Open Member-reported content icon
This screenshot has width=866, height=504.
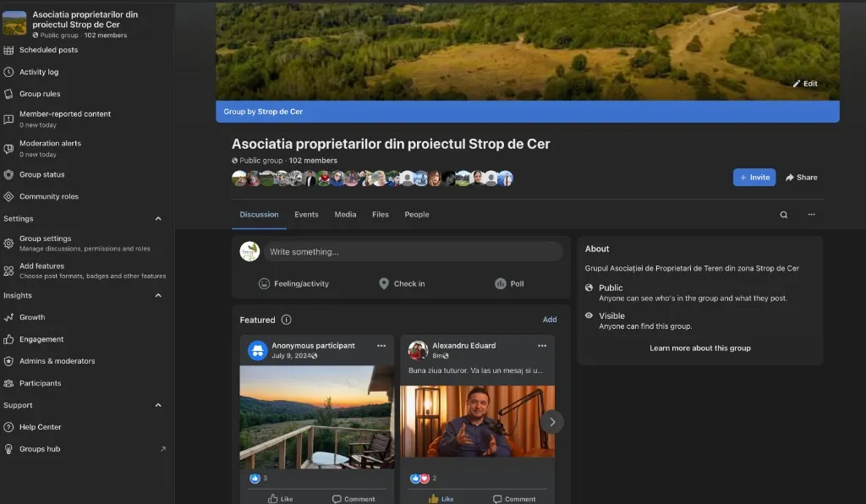click(x=8, y=119)
